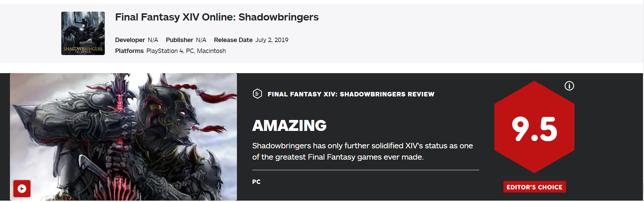
Task: Click the Publisher label
Action: click(x=179, y=40)
